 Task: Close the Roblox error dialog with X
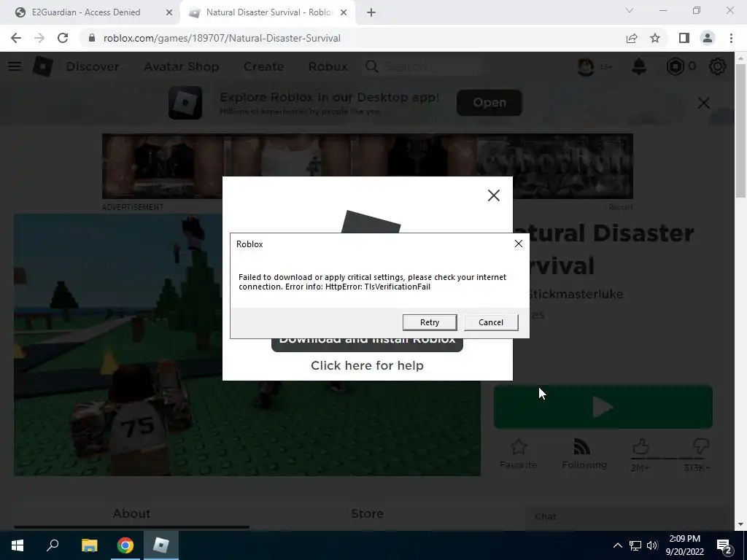coord(519,244)
